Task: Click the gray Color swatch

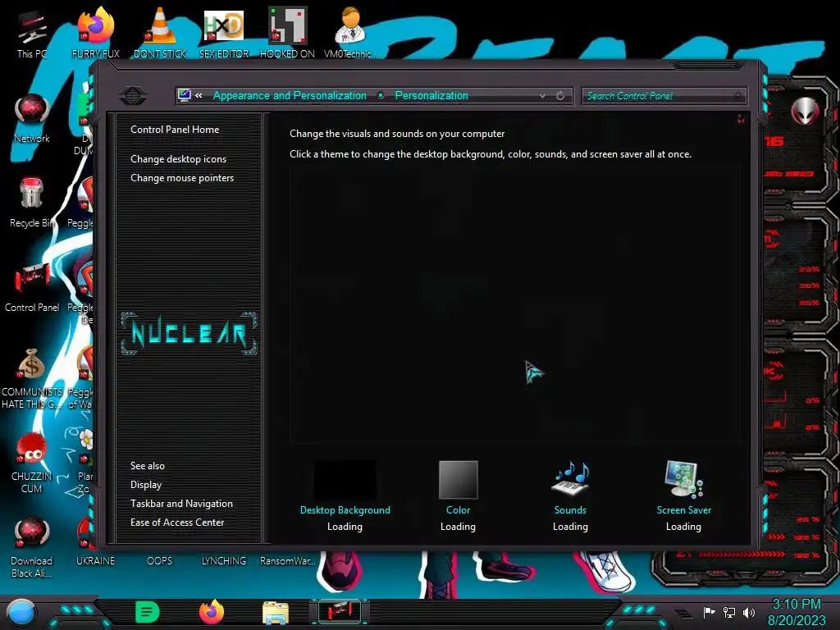Action: coord(458,479)
